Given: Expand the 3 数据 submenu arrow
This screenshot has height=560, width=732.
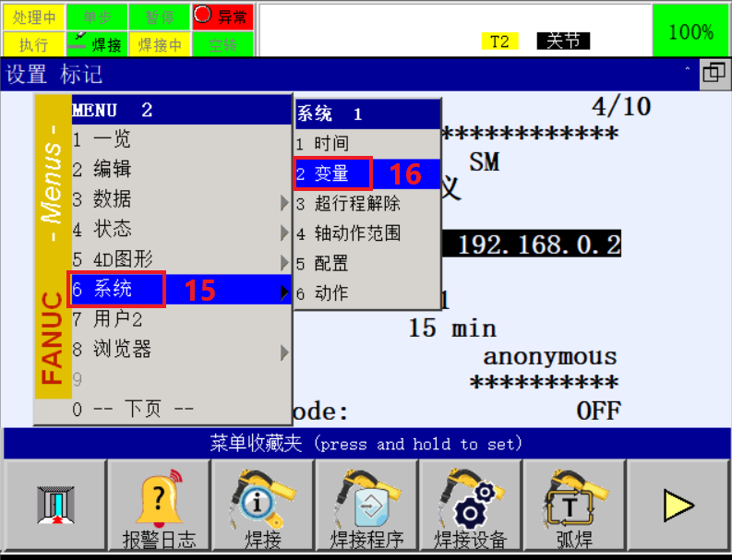Looking at the screenshot, I should (x=284, y=203).
